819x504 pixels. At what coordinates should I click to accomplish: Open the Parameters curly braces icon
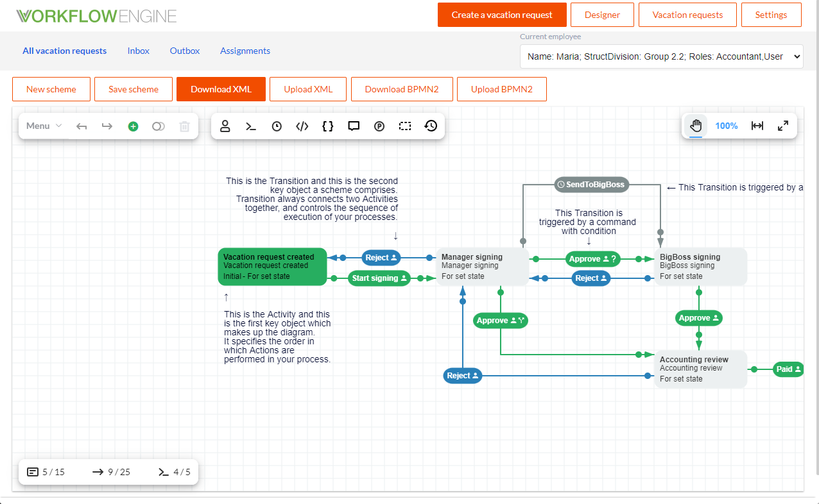[328, 126]
